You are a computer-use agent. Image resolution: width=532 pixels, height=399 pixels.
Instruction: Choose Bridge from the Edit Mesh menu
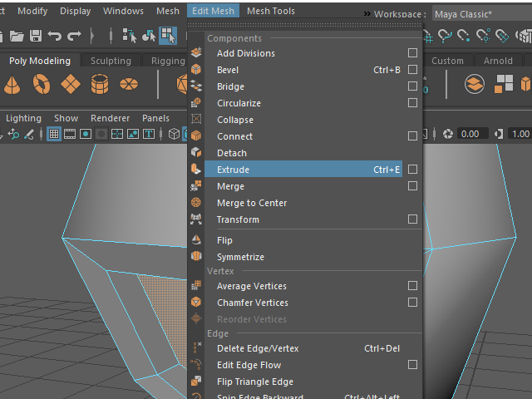tap(230, 86)
